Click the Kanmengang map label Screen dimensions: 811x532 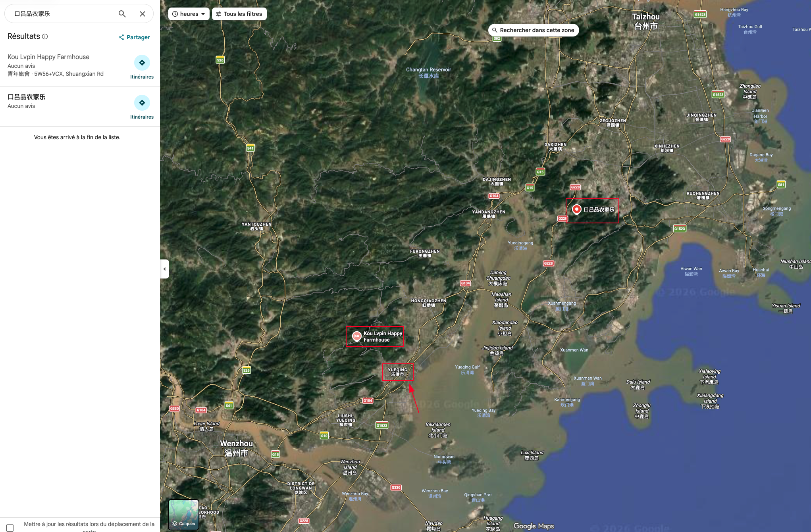coord(567,402)
